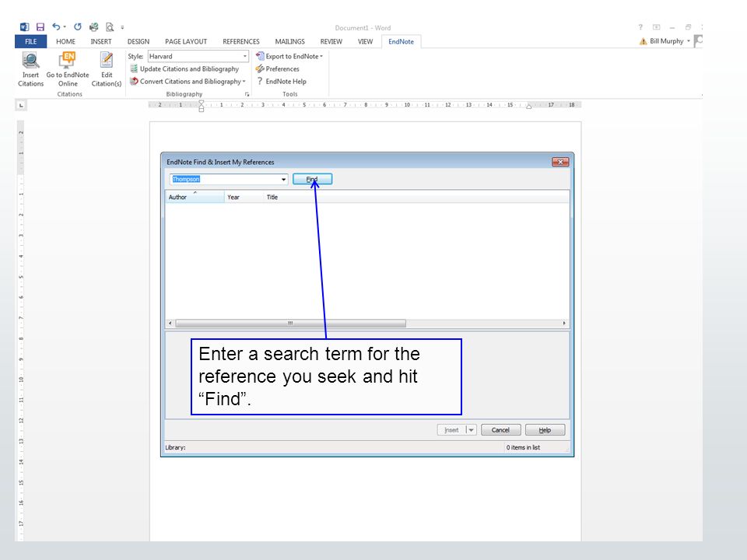747x560 pixels.
Task: Cancel the EndNote Find dialog
Action: coord(500,430)
